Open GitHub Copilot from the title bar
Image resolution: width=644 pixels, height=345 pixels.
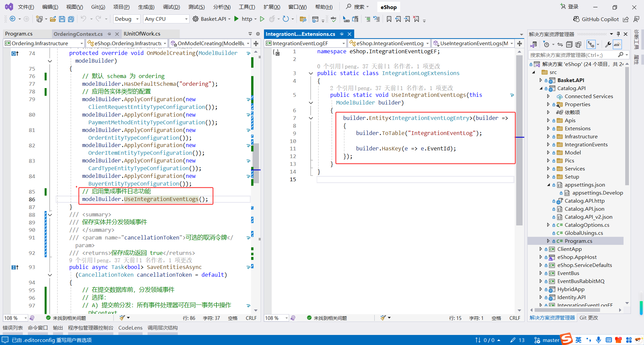pos(596,19)
